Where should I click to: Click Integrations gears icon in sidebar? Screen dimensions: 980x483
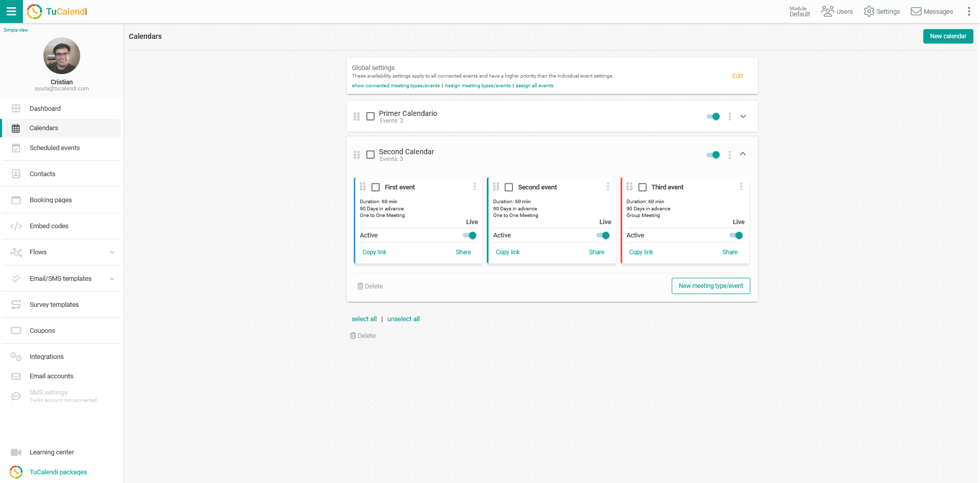pos(16,357)
